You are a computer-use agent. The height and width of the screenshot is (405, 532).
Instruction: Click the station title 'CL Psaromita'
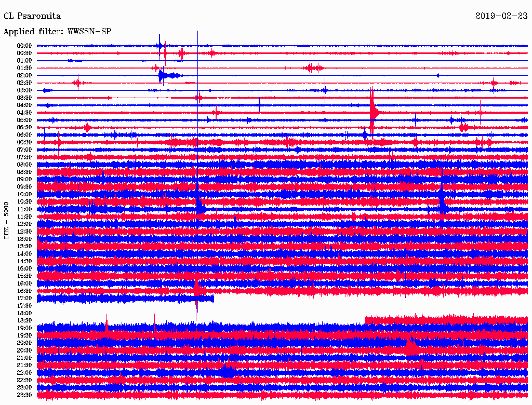coord(32,16)
